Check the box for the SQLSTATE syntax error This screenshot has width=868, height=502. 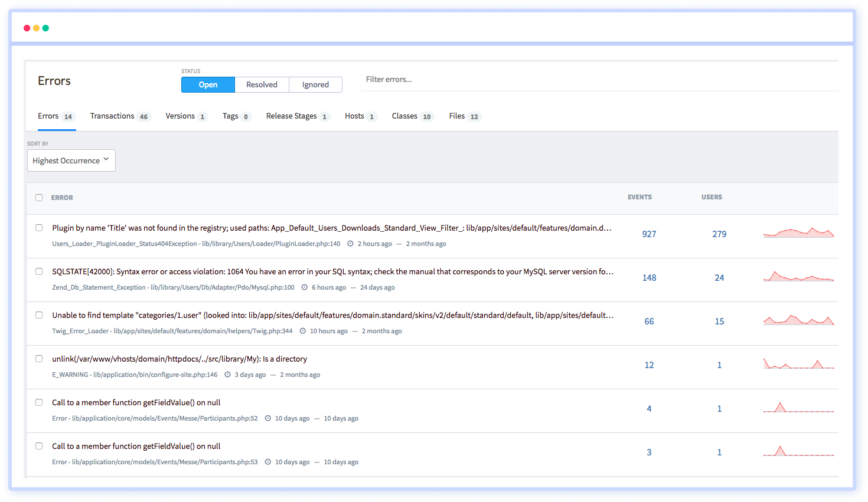39,271
